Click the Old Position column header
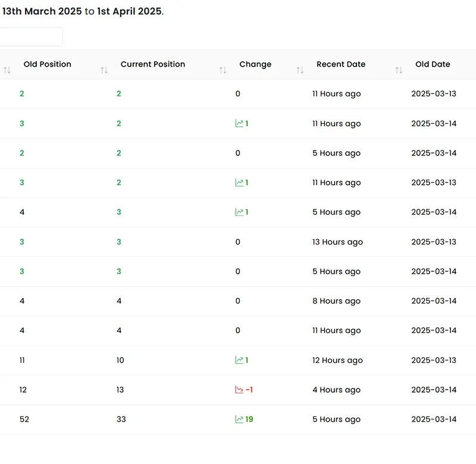Viewport: 476px width, 464px height. coord(48,64)
